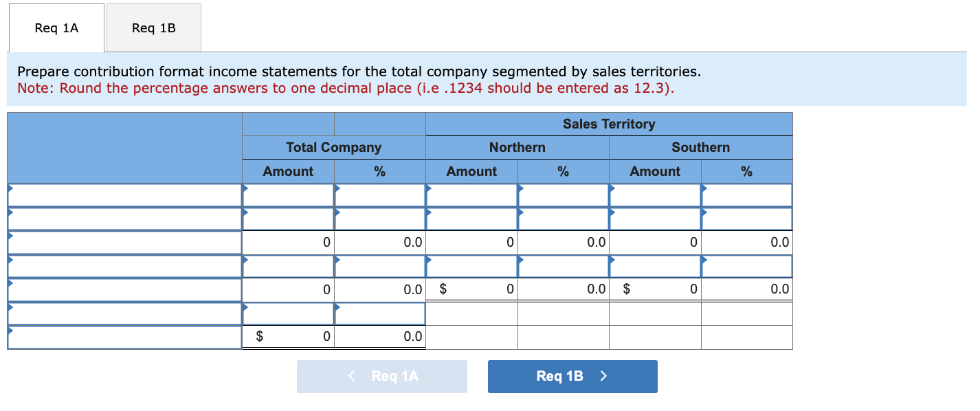Click the Southern % field in the fourth row
980x411 pixels.
point(747,265)
